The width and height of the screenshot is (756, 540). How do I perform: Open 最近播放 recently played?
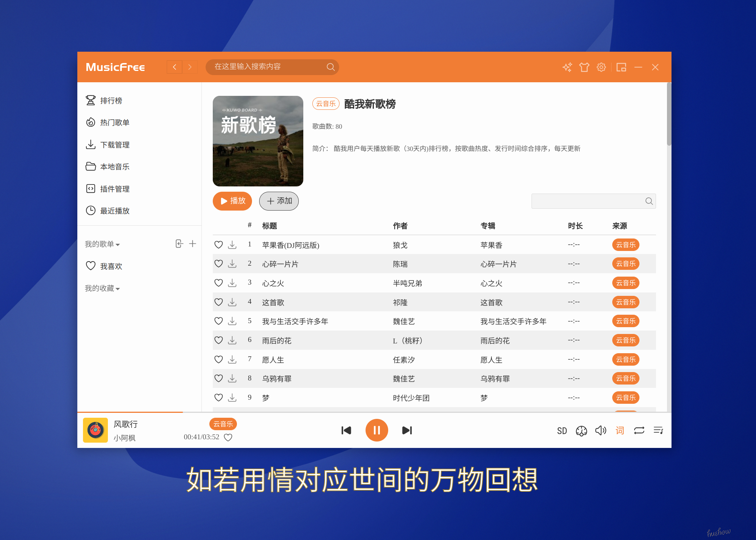point(108,211)
